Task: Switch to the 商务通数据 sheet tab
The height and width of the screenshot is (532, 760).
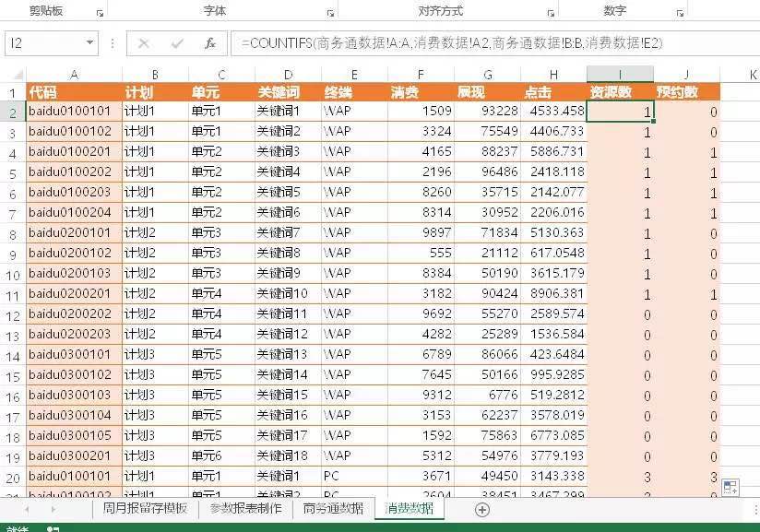Action: tap(333, 509)
